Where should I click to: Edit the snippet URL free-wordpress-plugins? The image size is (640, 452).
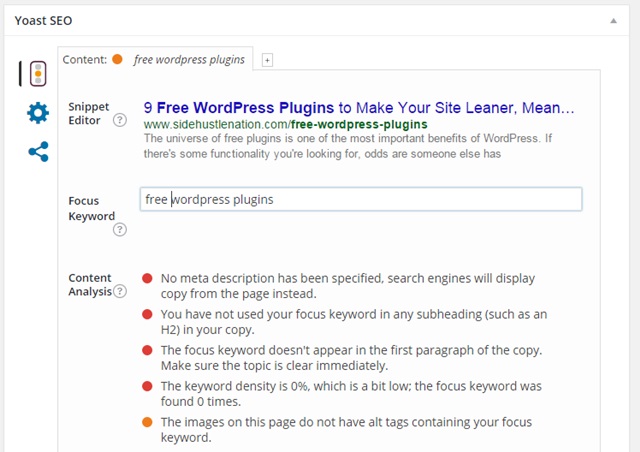pos(285,124)
